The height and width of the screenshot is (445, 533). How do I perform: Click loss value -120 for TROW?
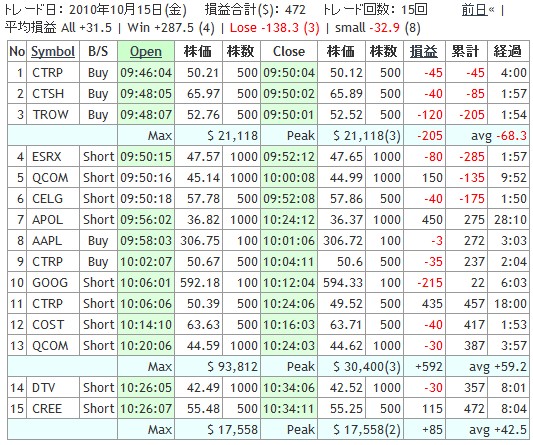[x=430, y=115]
